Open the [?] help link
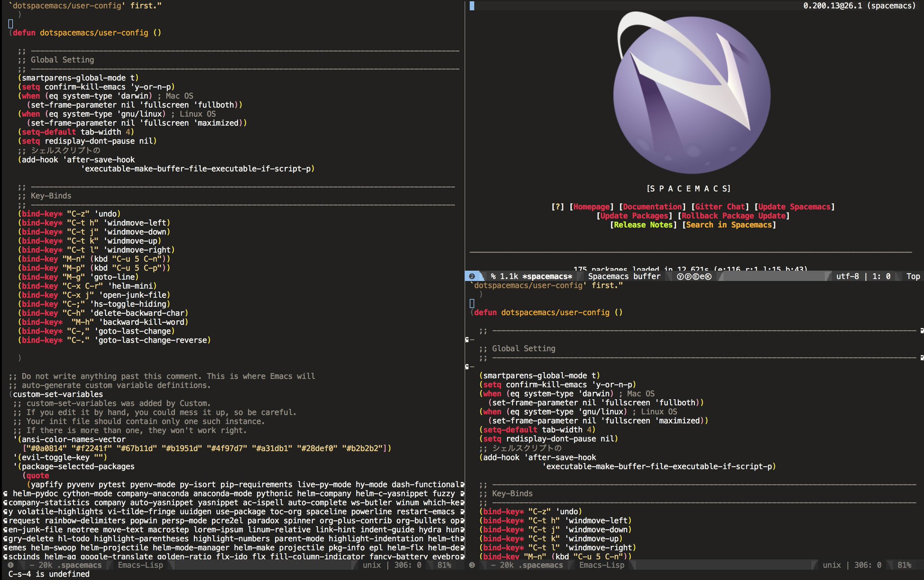The width and height of the screenshot is (924, 580). (558, 207)
